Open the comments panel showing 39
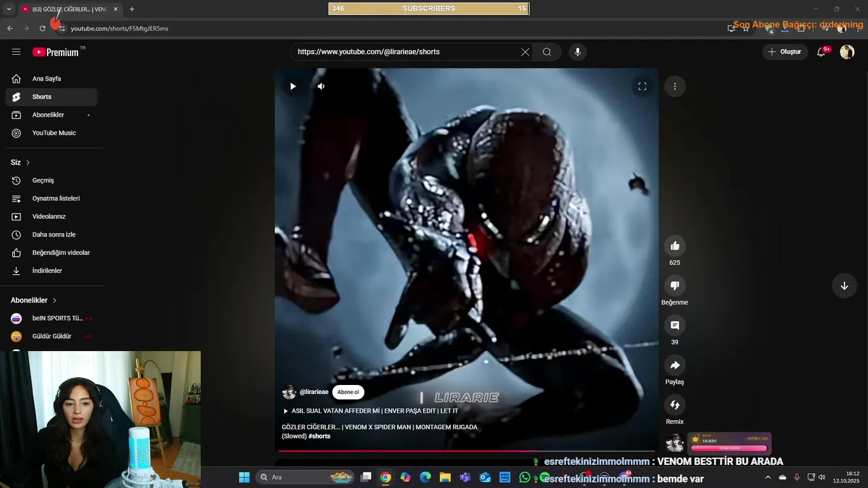This screenshot has width=868, height=488. 675,325
